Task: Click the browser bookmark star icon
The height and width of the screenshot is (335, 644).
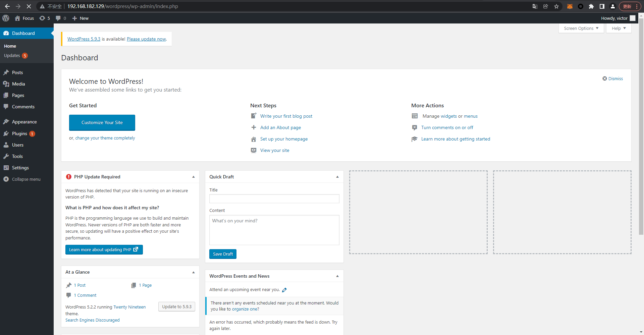Action: [x=556, y=6]
